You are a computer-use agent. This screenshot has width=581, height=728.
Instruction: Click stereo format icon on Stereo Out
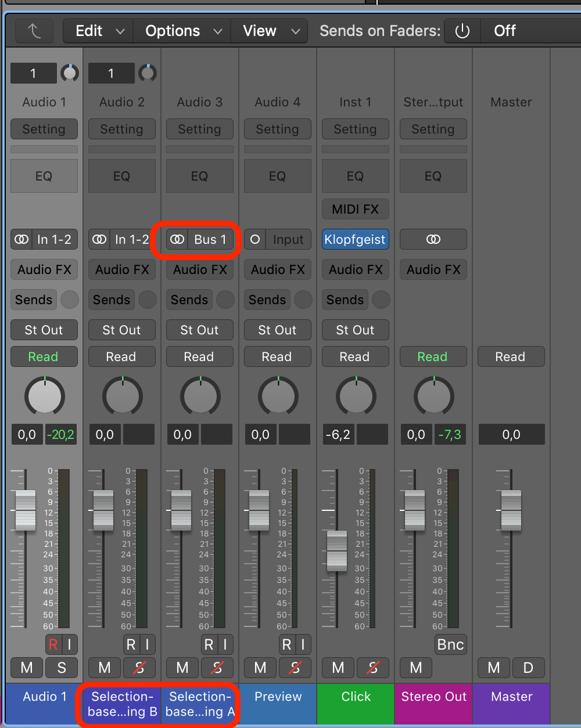(433, 239)
